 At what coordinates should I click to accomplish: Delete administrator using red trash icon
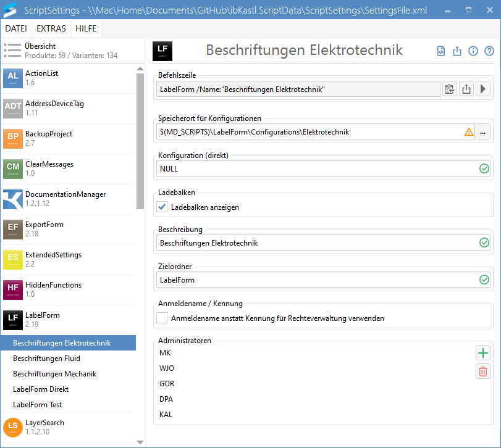(483, 371)
